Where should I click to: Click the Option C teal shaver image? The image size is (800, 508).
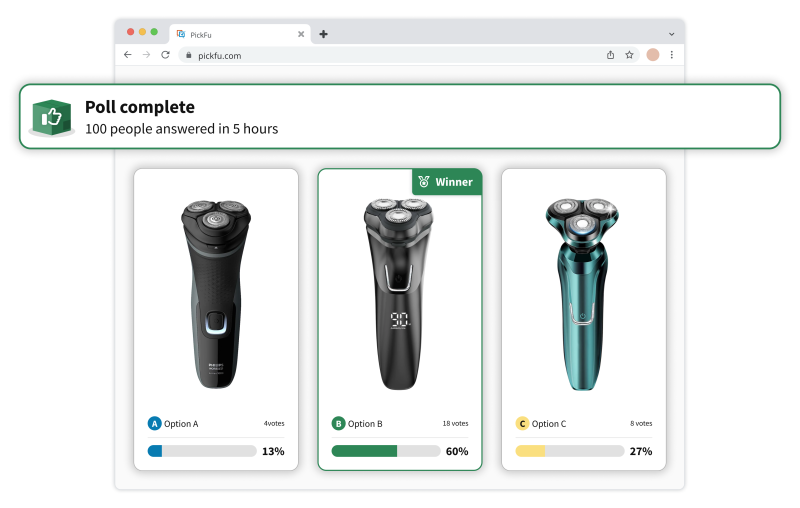[x=582, y=294]
